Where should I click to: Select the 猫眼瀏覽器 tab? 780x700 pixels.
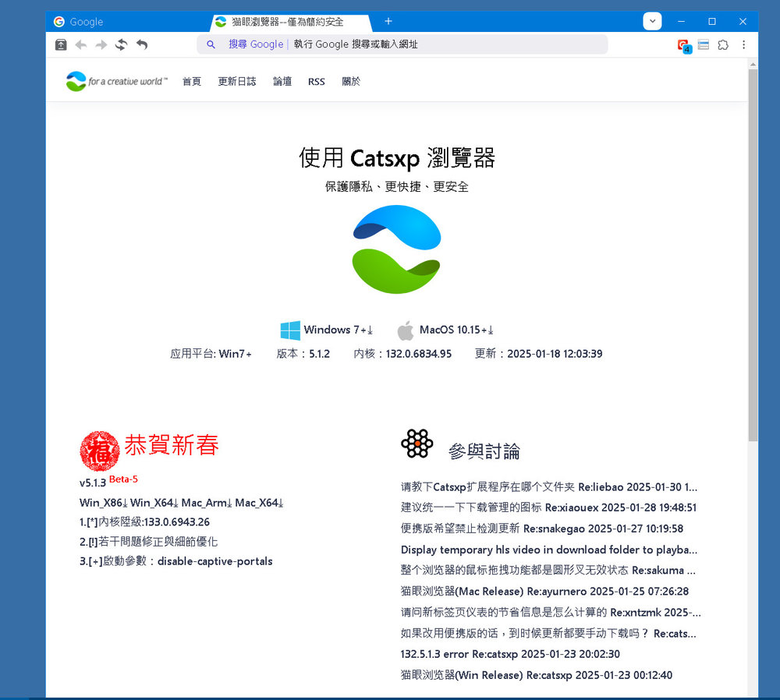[291, 22]
